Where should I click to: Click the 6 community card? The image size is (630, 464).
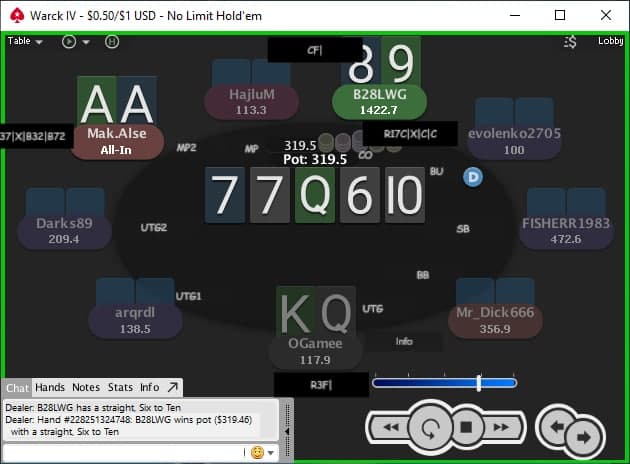tap(360, 195)
